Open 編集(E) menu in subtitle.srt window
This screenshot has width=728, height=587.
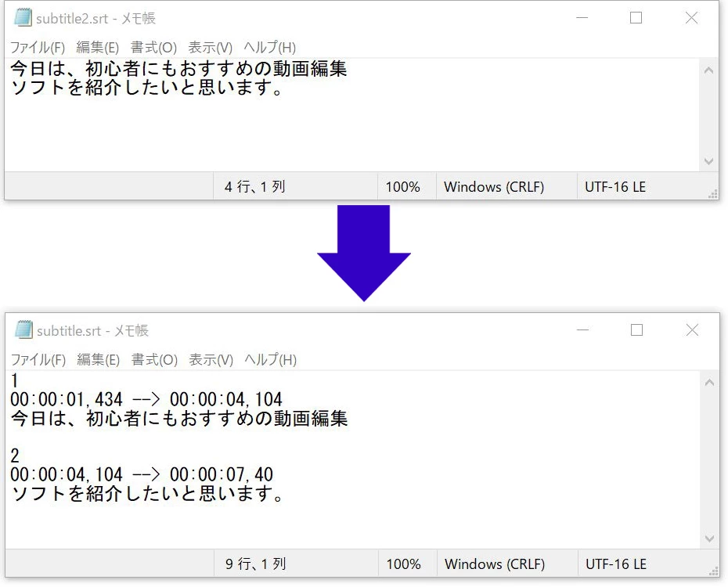point(99,359)
